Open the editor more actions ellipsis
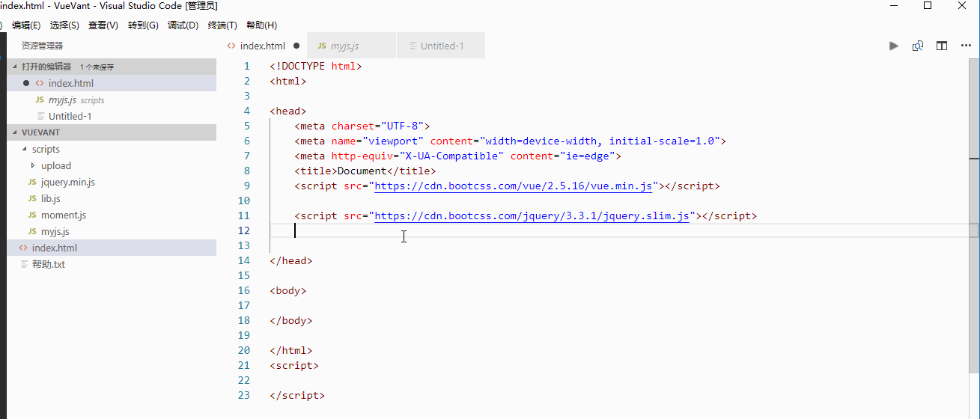980x419 pixels. (966, 46)
